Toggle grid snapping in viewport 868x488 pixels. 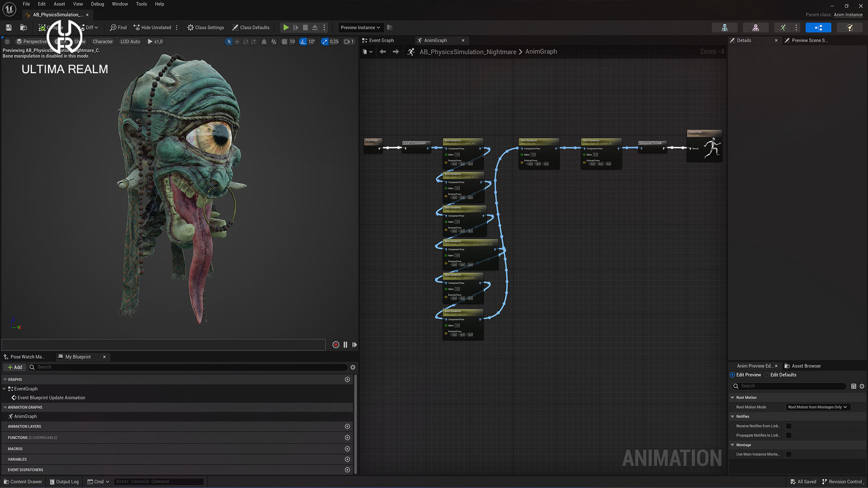click(284, 42)
